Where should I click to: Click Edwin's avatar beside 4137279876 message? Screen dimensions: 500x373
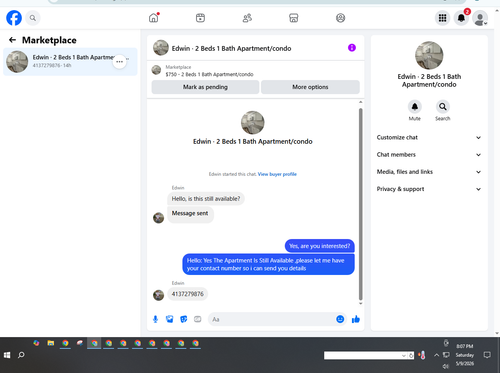click(158, 295)
